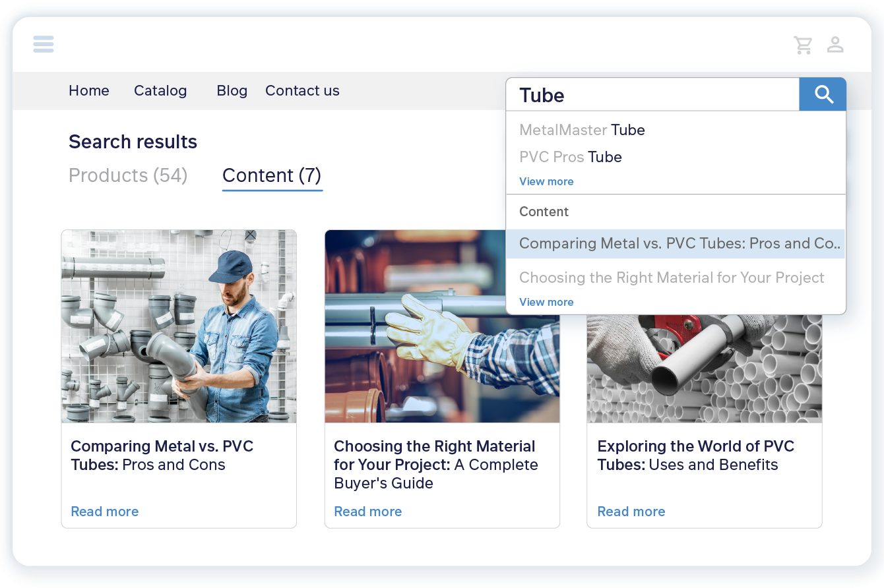Select Comparing Metal vs. PVC Tubes suggestion
Viewport: 884px width, 588px height.
[676, 243]
